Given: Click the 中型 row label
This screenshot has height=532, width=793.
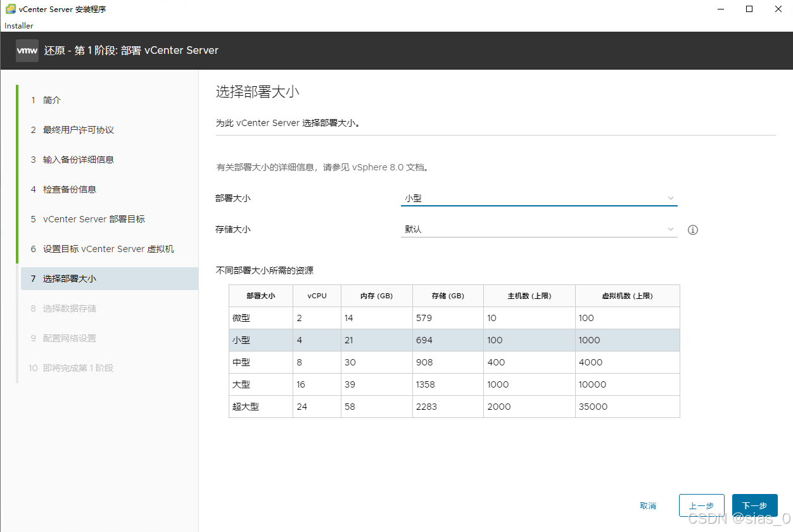Looking at the screenshot, I should pyautogui.click(x=241, y=362).
